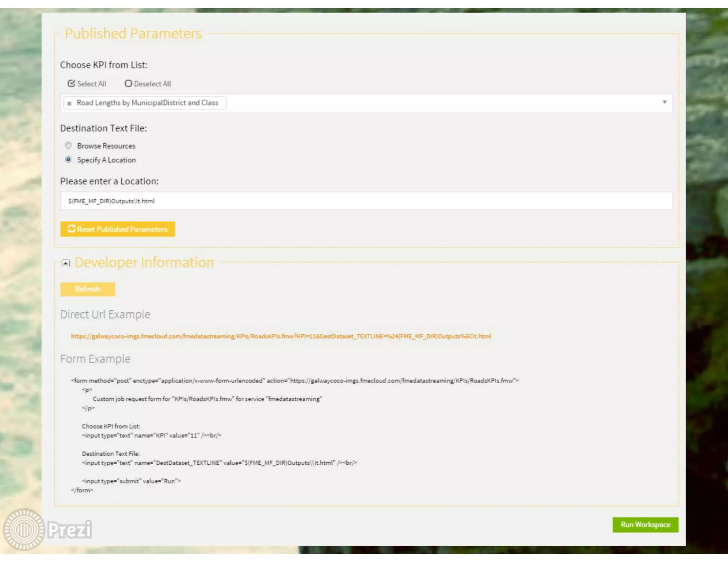Click the Published Parameters heading
This screenshot has width=728, height=562.
coord(133,33)
